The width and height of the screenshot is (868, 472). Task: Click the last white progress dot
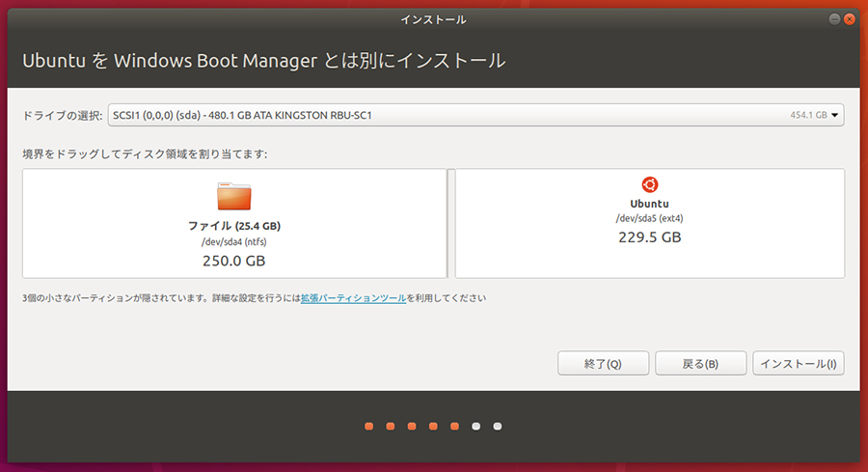(498, 426)
